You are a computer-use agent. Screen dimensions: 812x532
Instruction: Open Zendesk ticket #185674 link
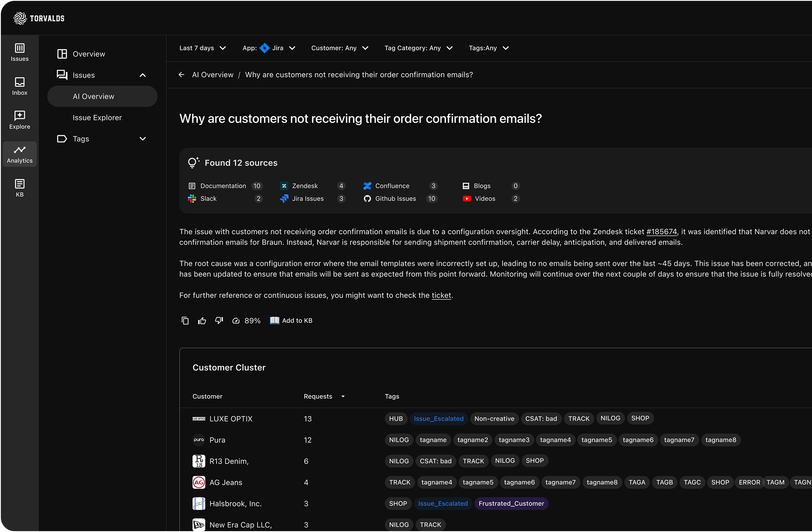click(x=661, y=232)
